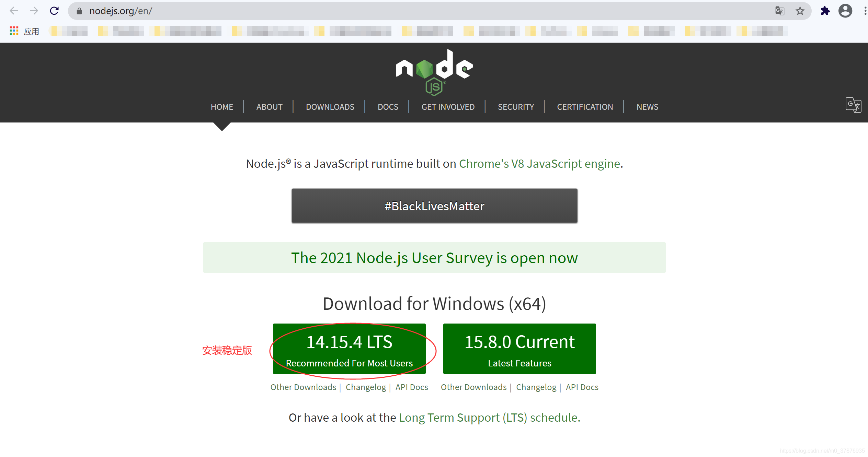The width and height of the screenshot is (868, 457).
Task: Open Other Downloads under 15.8.0 Current
Action: pyautogui.click(x=473, y=387)
